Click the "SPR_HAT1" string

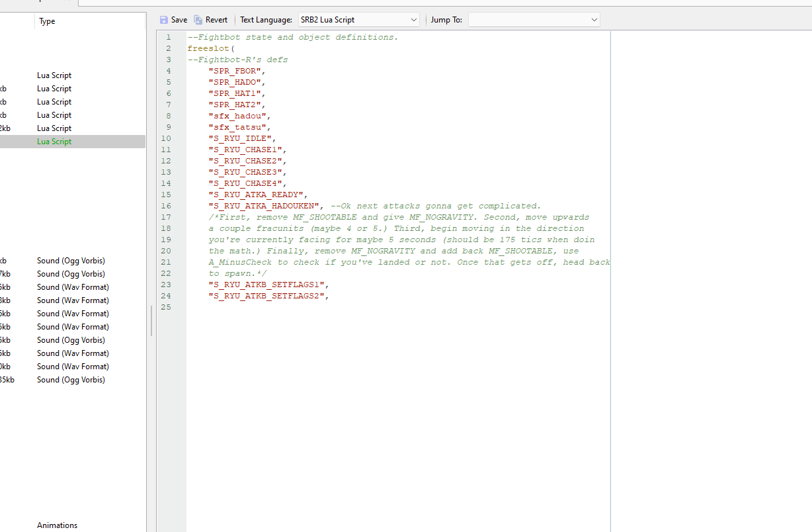[235, 93]
